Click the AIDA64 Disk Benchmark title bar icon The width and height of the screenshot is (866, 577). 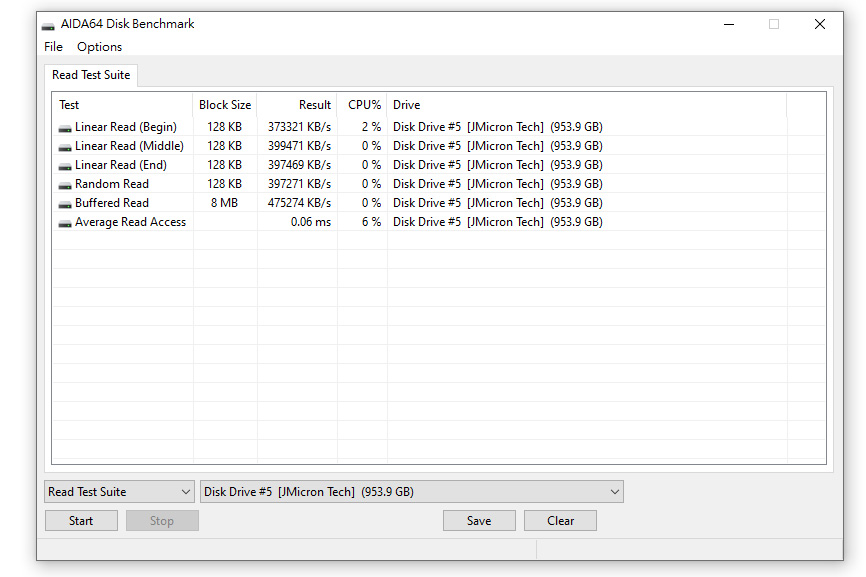tap(48, 25)
